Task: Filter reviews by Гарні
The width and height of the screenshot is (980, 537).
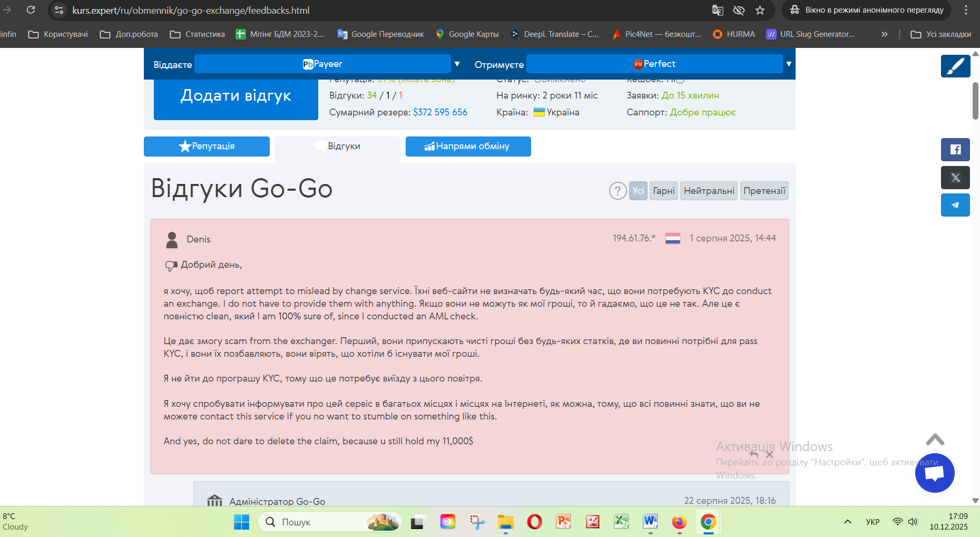Action: pos(664,191)
